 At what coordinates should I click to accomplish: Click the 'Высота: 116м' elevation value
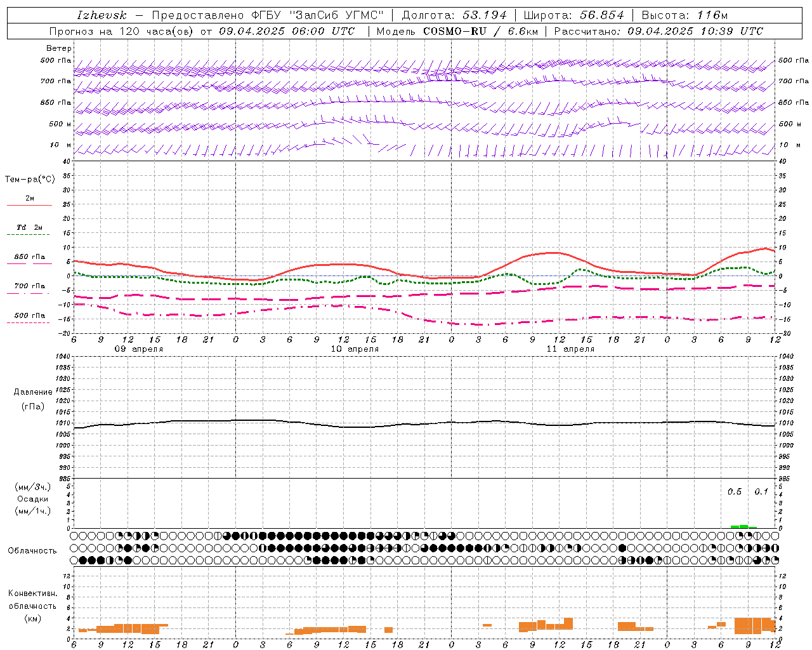tap(684, 15)
